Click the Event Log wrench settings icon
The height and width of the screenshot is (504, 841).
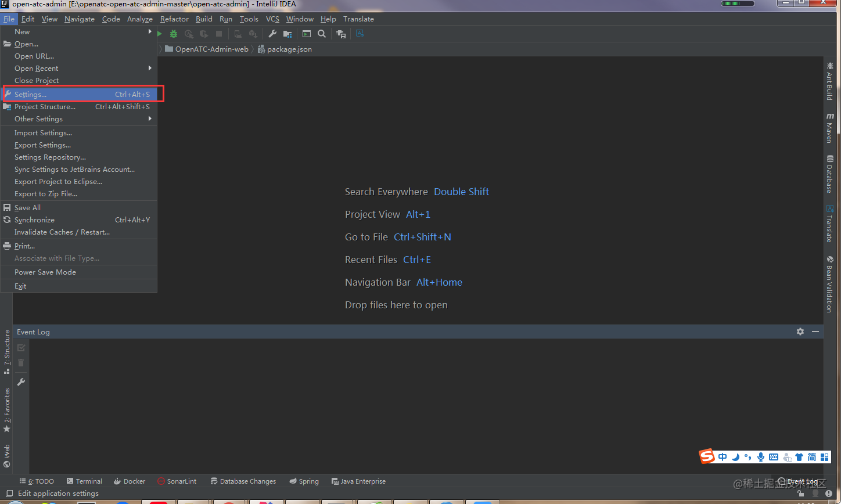tap(21, 381)
